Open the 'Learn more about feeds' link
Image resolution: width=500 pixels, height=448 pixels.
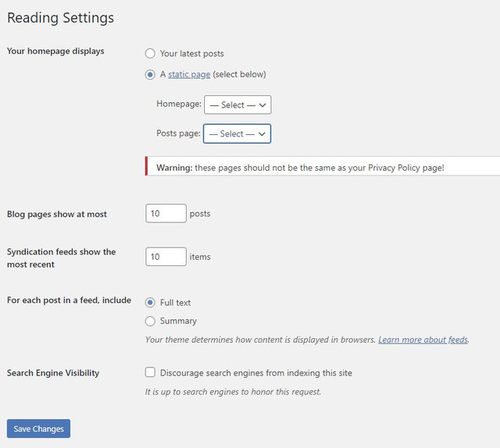pyautogui.click(x=423, y=340)
